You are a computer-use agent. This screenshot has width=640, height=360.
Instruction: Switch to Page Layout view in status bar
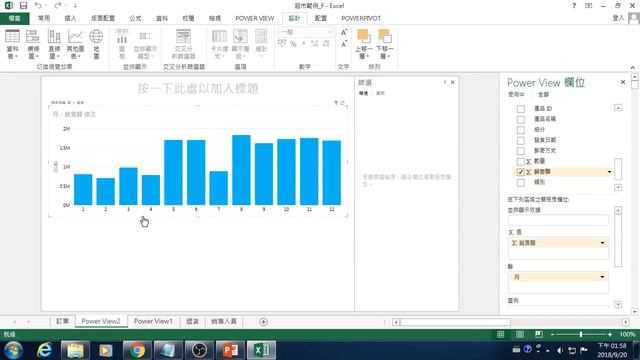(520, 334)
